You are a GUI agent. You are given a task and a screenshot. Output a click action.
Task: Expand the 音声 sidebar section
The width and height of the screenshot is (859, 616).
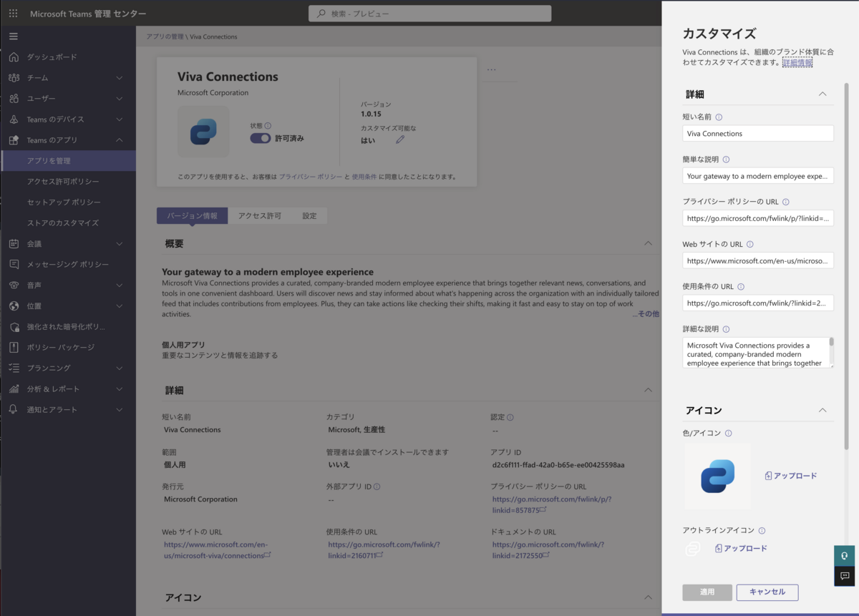tap(120, 285)
